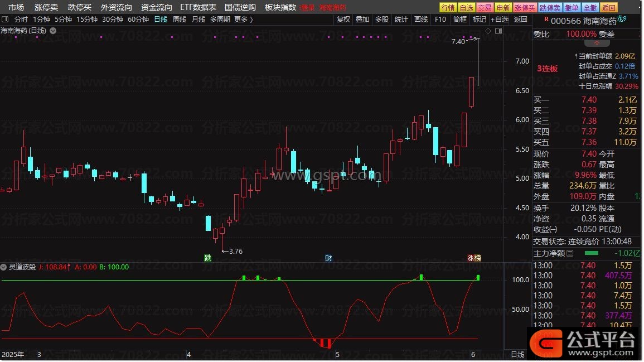Click the yellow 自选 button
This screenshot has width=644, height=362.
coord(467,8)
